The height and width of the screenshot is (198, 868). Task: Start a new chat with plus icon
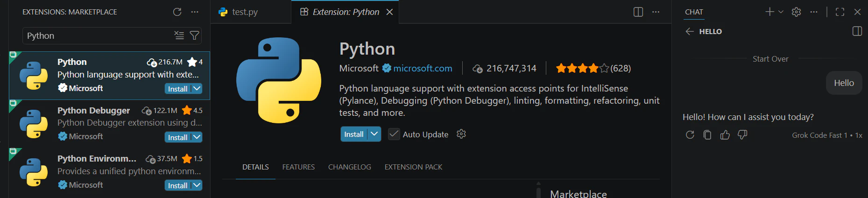pyautogui.click(x=769, y=12)
